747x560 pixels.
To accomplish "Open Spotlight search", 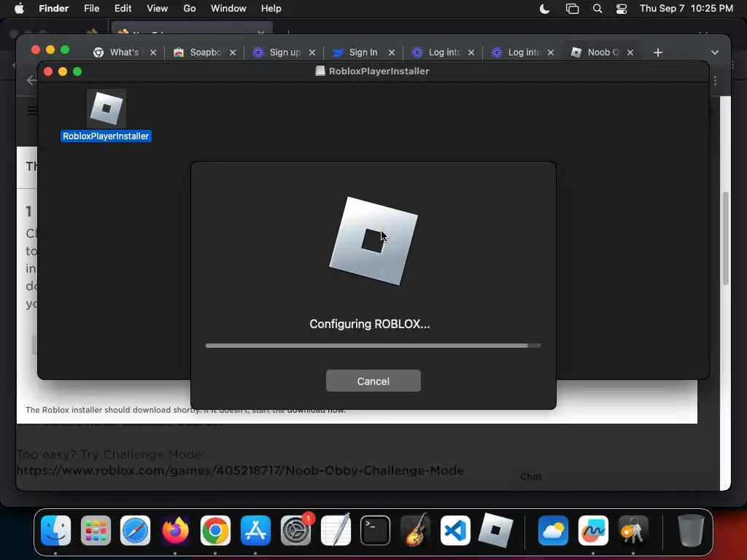I will click(597, 9).
